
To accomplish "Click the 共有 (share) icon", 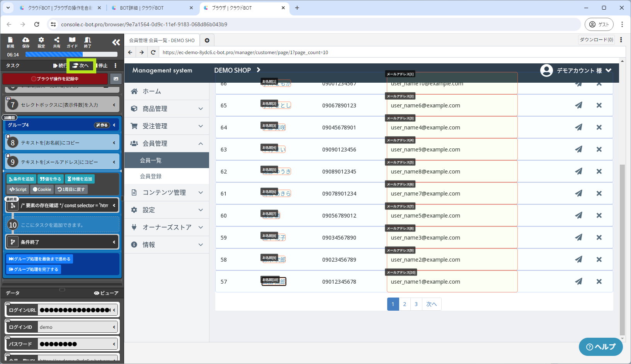I will 57,42.
